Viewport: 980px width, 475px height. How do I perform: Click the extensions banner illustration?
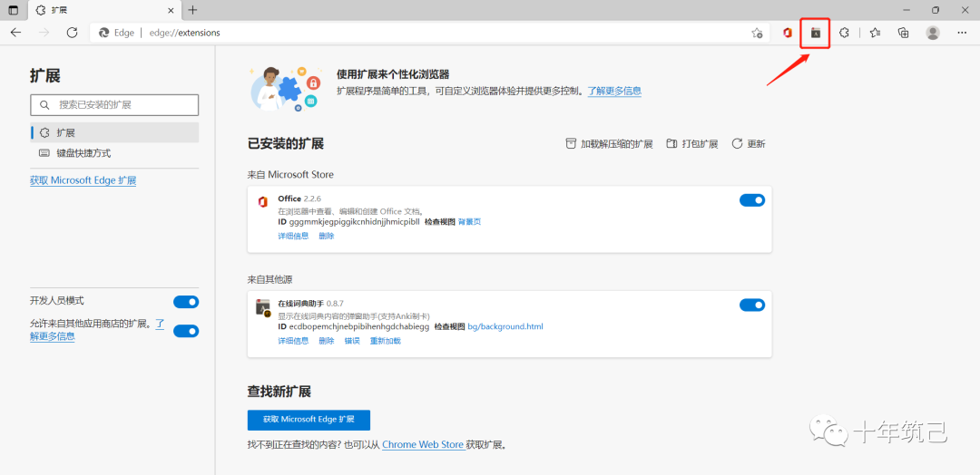(286, 89)
